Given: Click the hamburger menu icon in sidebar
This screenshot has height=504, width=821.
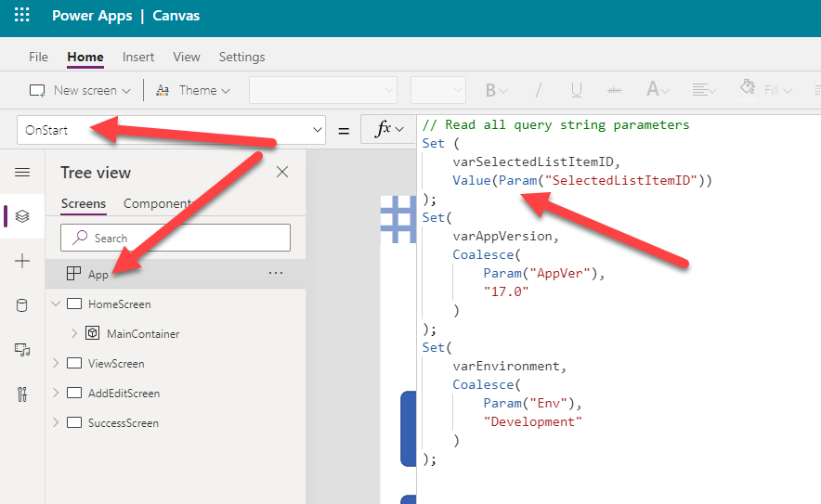Looking at the screenshot, I should pyautogui.click(x=22, y=173).
